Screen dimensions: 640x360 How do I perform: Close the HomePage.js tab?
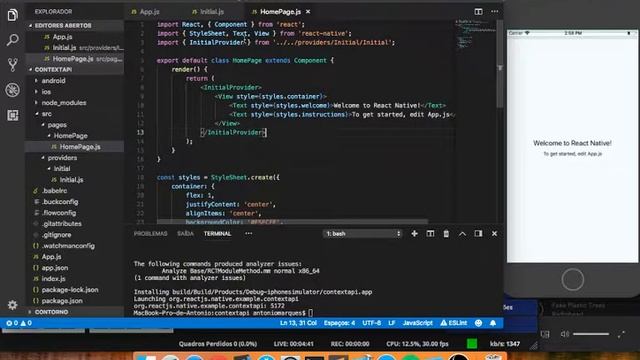(308, 11)
